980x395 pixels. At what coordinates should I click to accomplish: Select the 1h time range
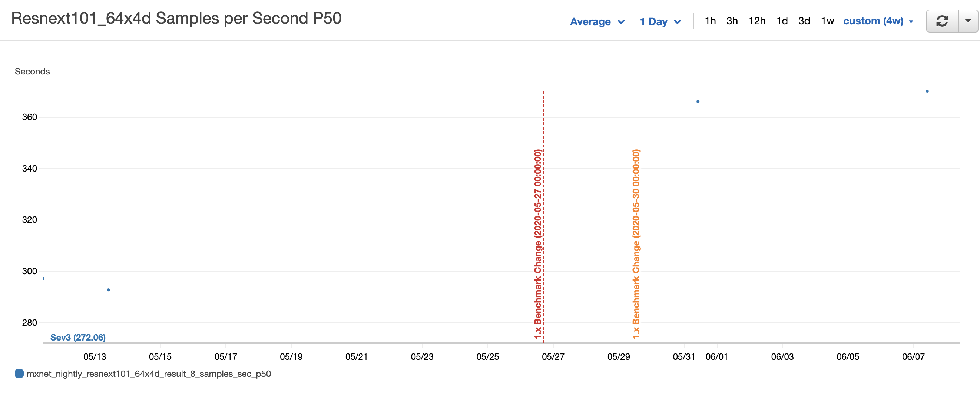711,21
